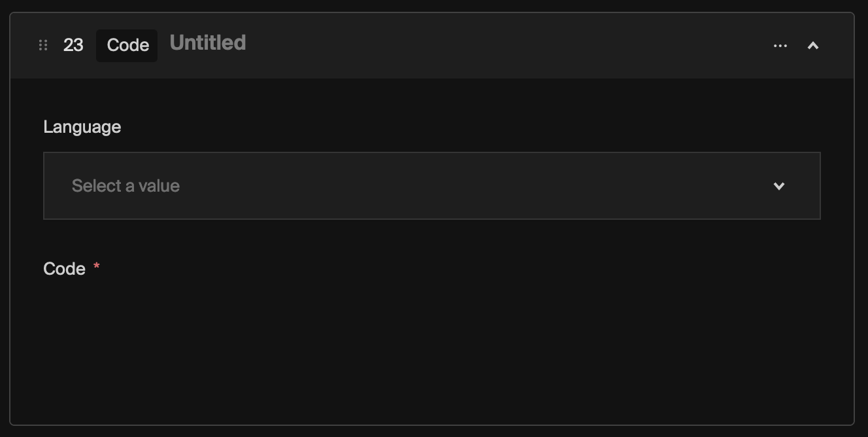This screenshot has height=437, width=868.
Task: Click the header gap between ellipsis and chevron
Action: (797, 46)
